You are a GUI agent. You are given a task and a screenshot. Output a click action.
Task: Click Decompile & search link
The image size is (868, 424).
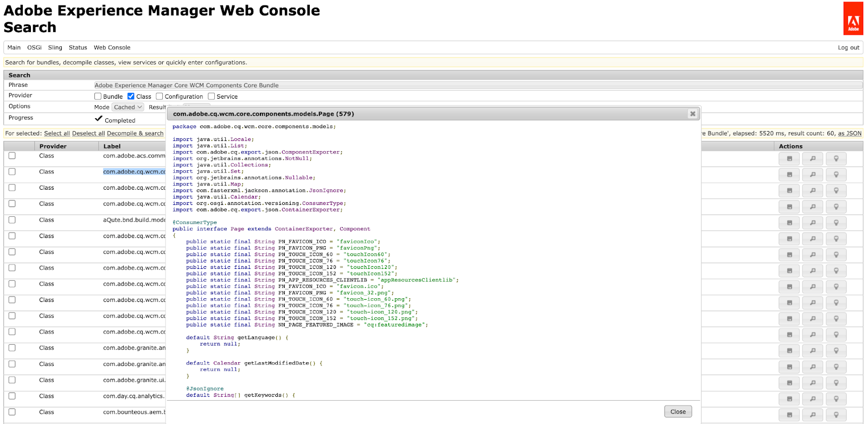[135, 133]
